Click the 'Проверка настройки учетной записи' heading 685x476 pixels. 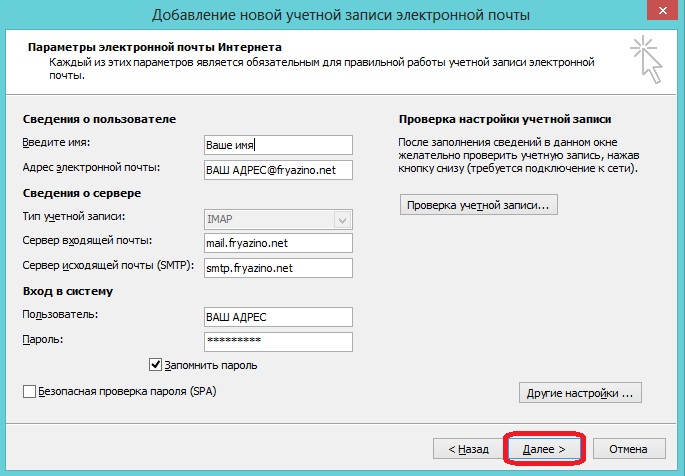pyautogui.click(x=505, y=119)
